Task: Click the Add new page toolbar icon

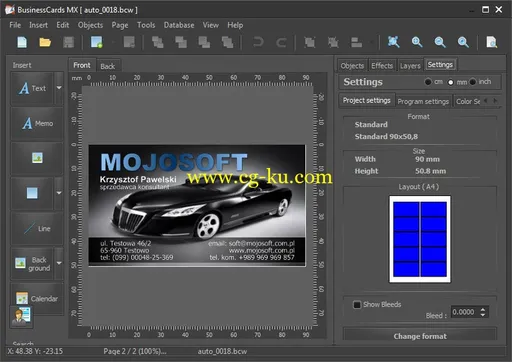Action: click(97, 42)
